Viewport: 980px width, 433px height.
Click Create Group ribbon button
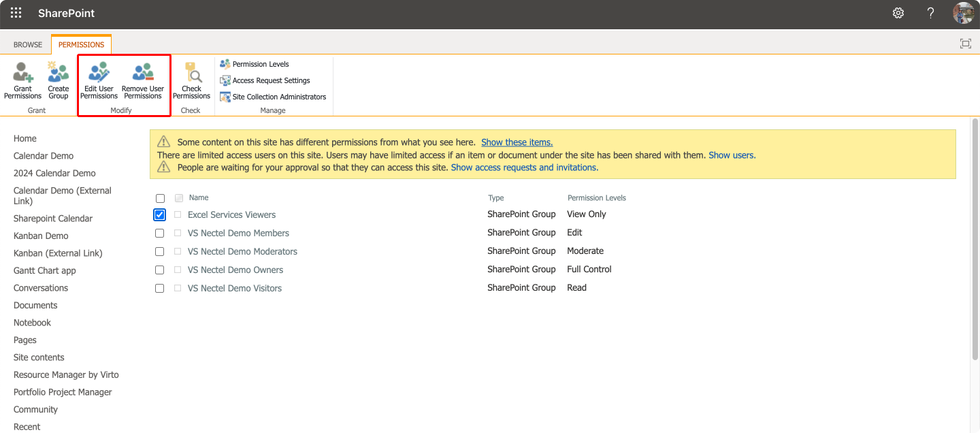(59, 80)
